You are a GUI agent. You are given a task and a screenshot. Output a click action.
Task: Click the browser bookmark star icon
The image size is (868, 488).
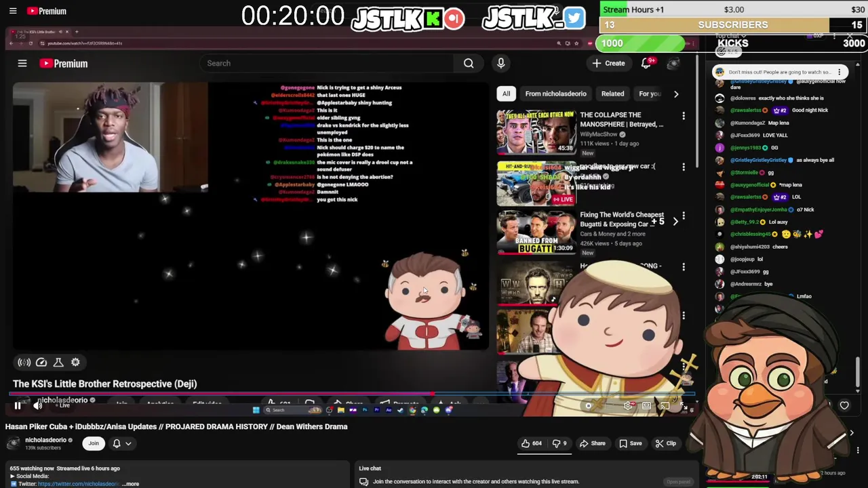click(576, 43)
